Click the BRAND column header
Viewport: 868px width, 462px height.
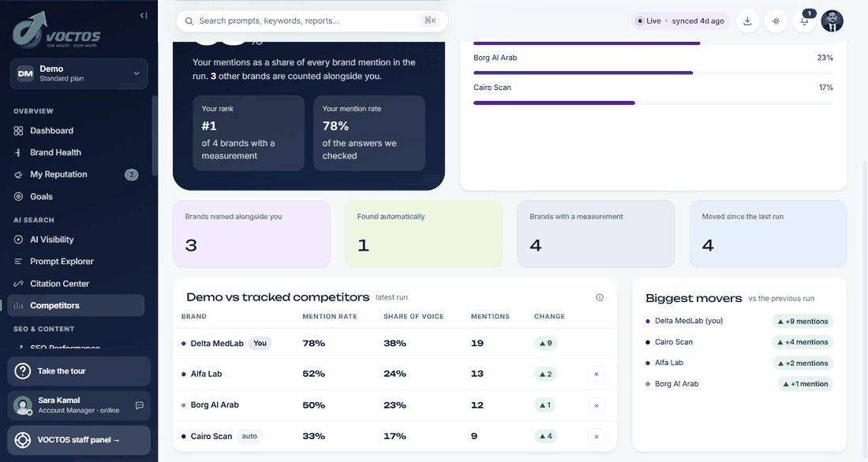pyautogui.click(x=194, y=316)
